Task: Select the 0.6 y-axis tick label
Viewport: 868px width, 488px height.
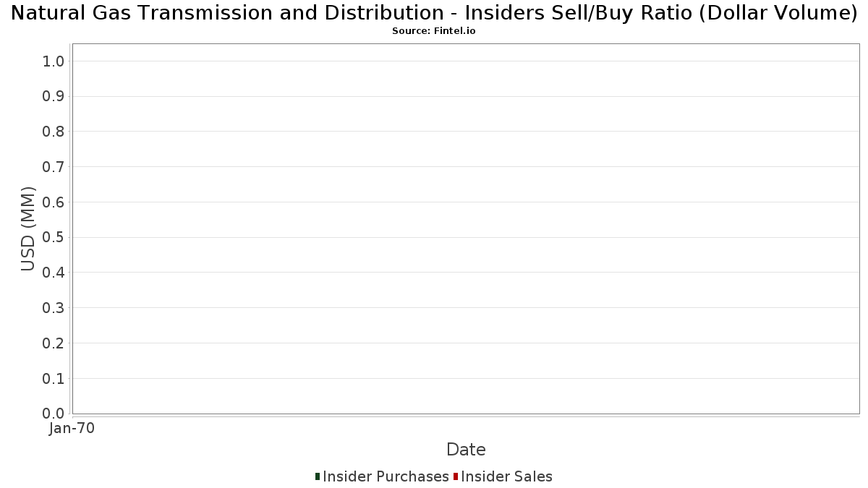Action: (x=54, y=202)
